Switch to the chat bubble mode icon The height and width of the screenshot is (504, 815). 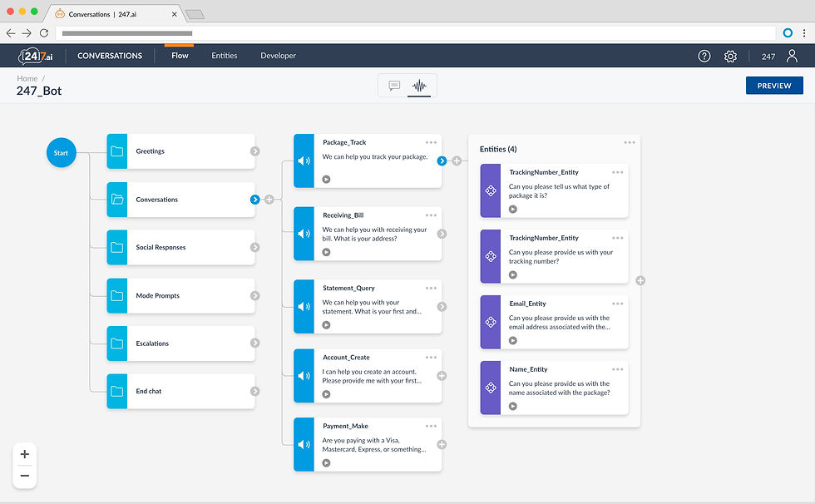point(394,86)
